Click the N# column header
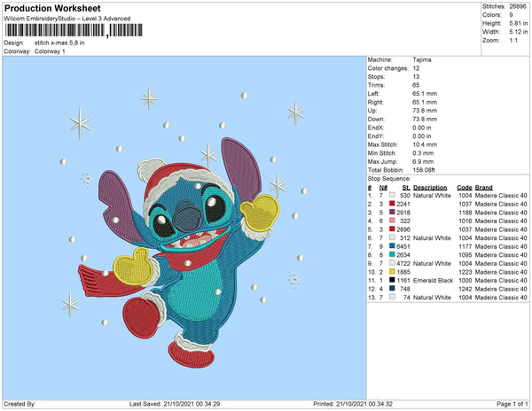Image resolution: width=532 pixels, height=411 pixels. (x=383, y=188)
